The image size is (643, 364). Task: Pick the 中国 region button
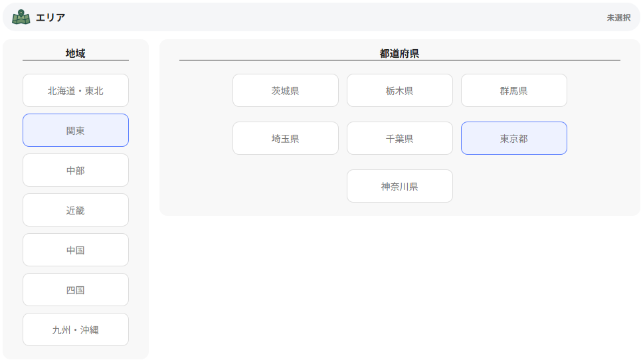coord(76,250)
